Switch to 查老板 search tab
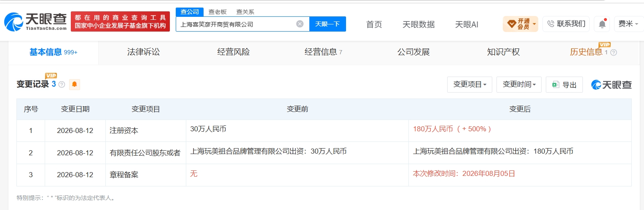644x210 pixels. click(x=217, y=12)
